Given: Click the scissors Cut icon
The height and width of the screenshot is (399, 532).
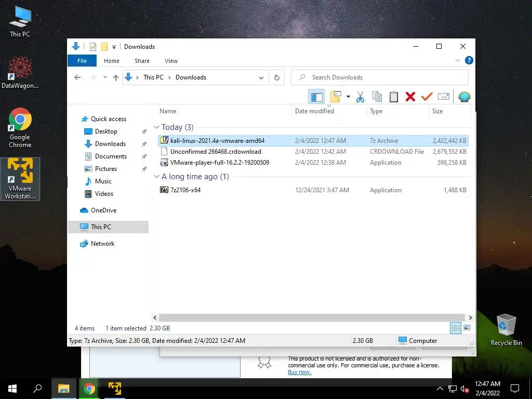Looking at the screenshot, I should 360,97.
